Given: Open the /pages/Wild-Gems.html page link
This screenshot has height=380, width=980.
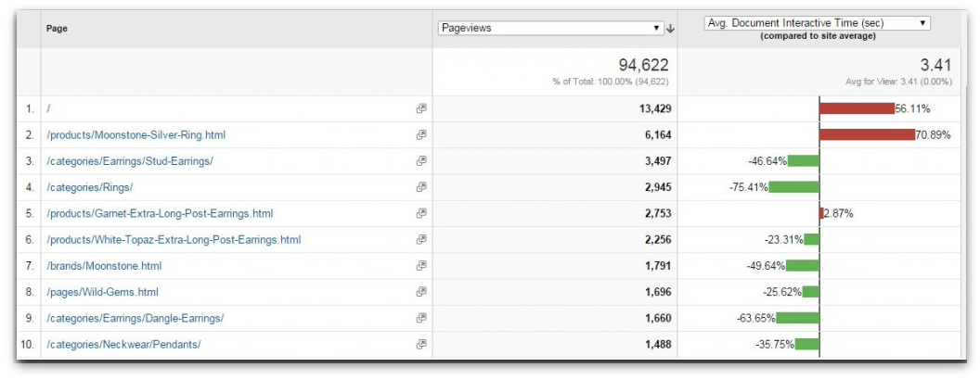Looking at the screenshot, I should [x=102, y=292].
